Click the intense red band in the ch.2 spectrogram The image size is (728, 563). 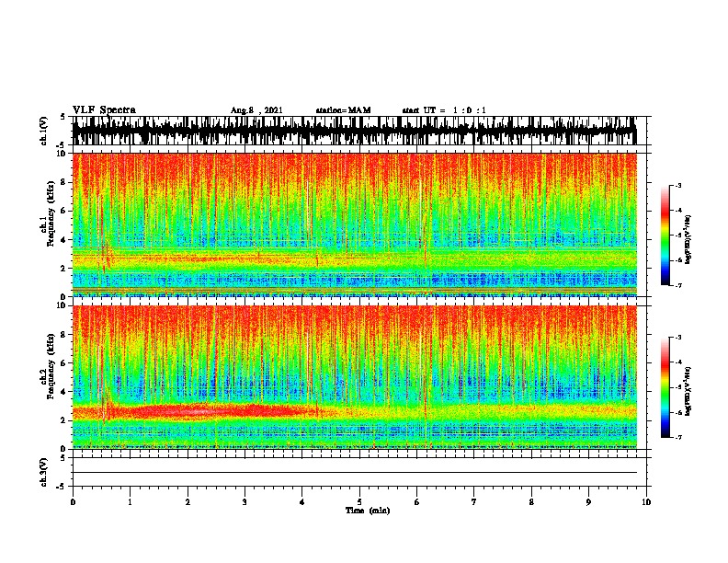(x=204, y=411)
